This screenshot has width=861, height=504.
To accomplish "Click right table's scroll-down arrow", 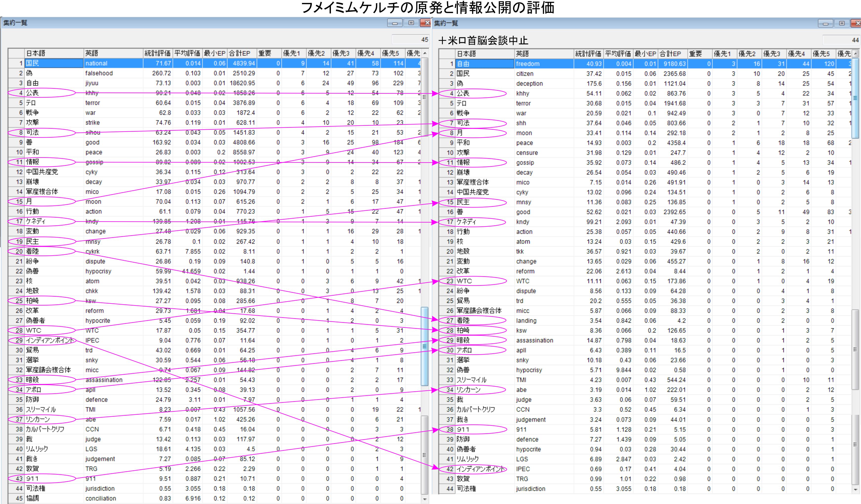I will click(x=856, y=489).
